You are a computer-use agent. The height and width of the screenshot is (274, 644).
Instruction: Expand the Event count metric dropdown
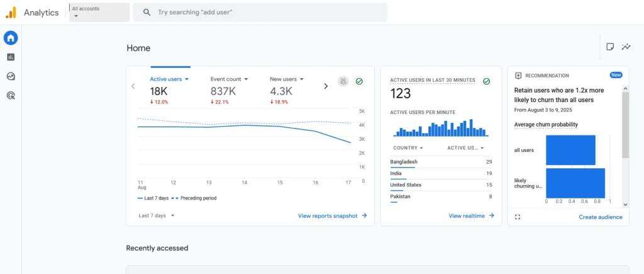[x=229, y=79]
